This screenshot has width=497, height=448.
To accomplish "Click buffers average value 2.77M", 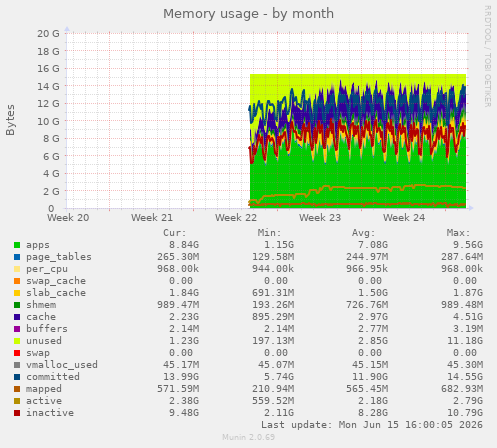I will (x=373, y=329).
